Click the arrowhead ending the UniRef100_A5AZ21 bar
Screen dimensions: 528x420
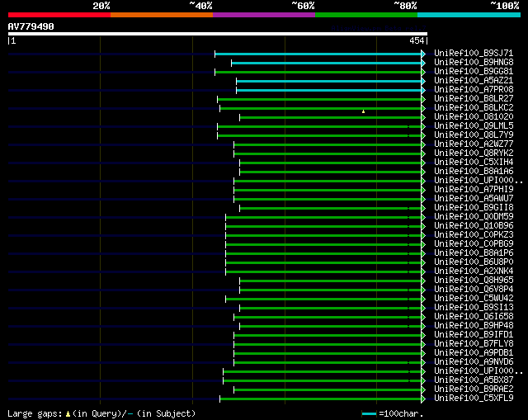coord(423,81)
